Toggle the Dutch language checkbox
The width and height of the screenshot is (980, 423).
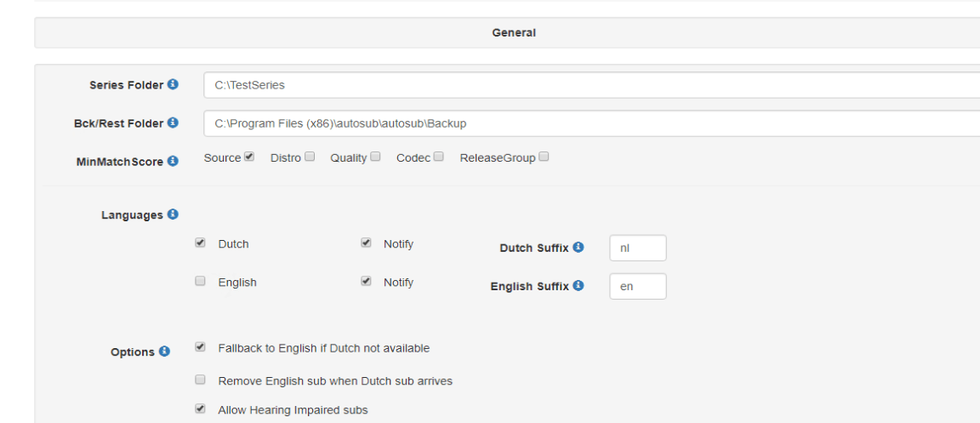(x=200, y=243)
